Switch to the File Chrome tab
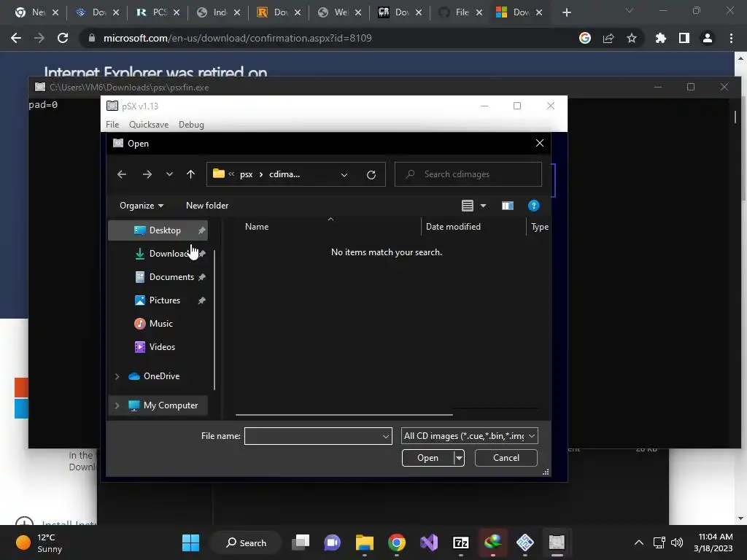 click(460, 12)
